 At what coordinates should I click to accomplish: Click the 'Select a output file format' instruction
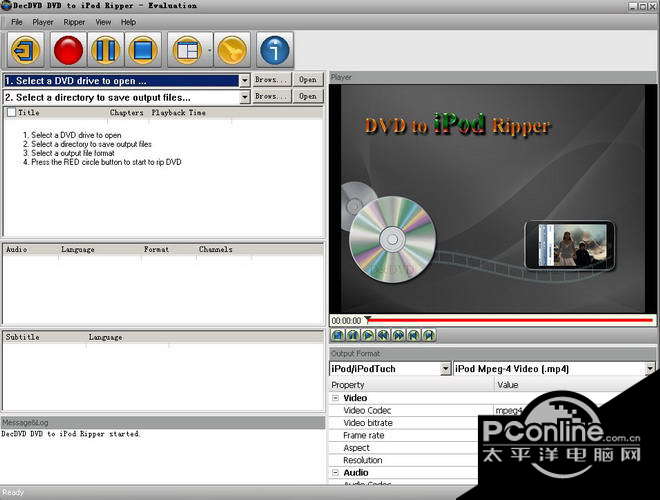(69, 153)
